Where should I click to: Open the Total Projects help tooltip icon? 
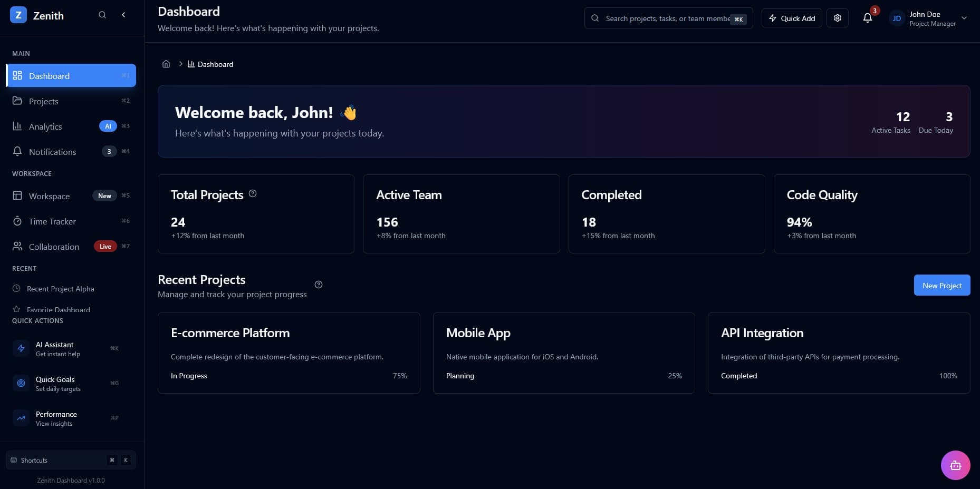coord(253,193)
